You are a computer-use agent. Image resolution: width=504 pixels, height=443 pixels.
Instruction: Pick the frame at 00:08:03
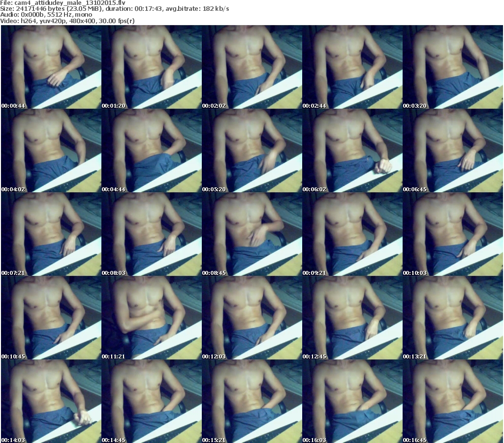pos(152,235)
